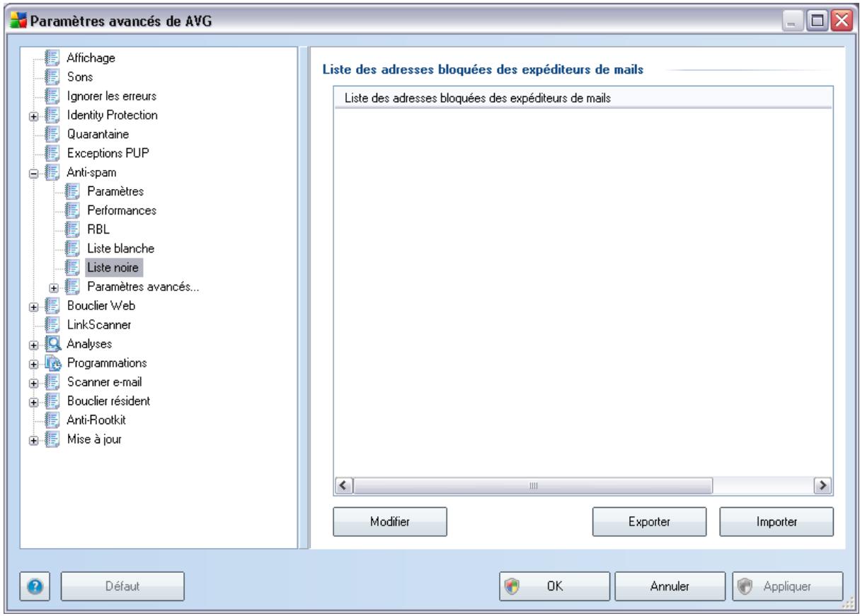Expand the Scanner e-mail node

33,383
